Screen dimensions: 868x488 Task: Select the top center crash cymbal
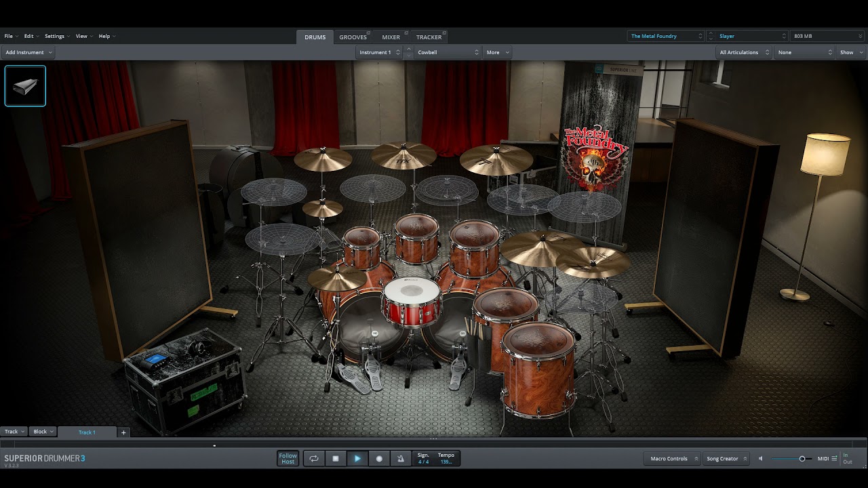tap(404, 155)
